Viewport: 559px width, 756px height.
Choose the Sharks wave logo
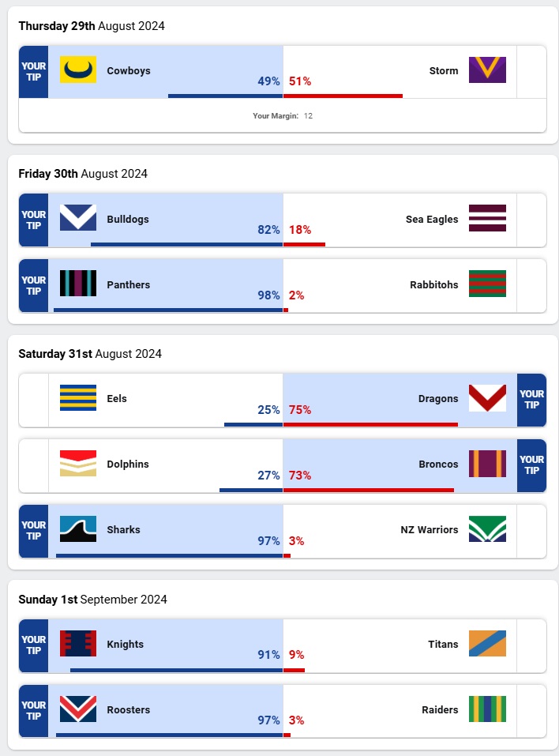[x=78, y=528]
